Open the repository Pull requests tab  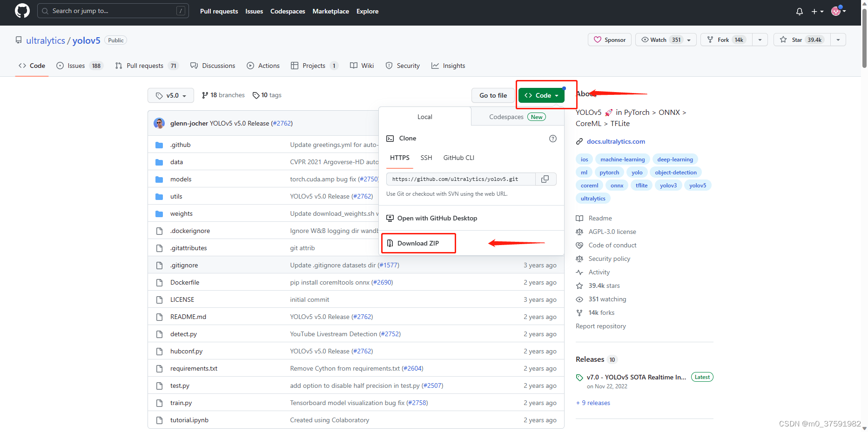147,66
